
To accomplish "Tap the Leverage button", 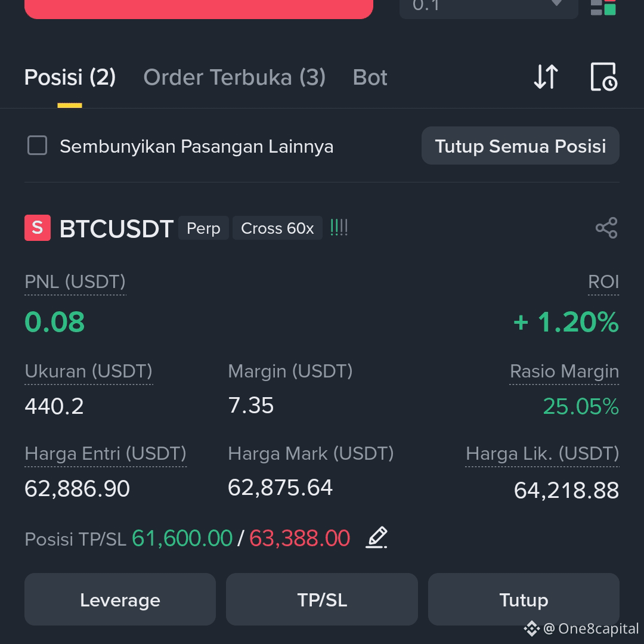I will click(120, 600).
